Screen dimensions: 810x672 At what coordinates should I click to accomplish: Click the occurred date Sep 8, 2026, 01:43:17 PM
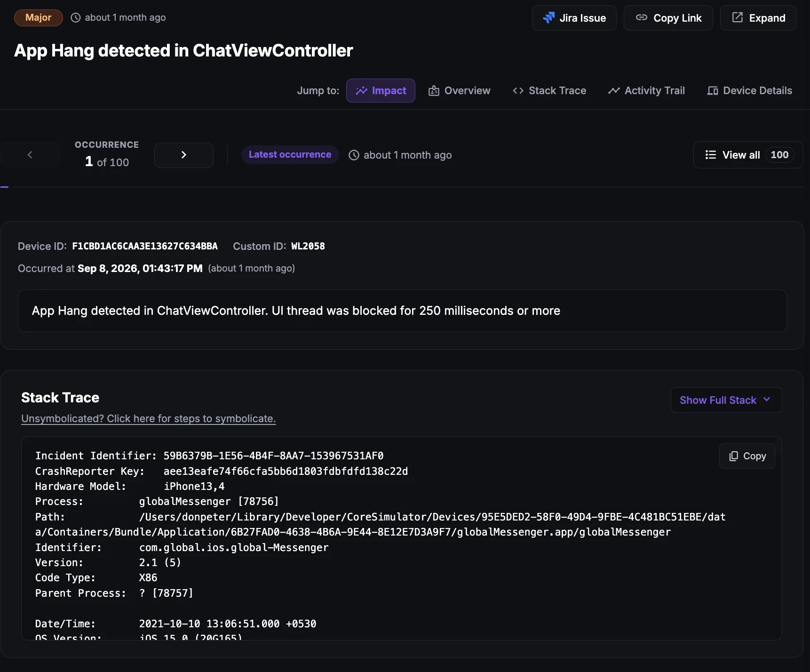(140, 268)
